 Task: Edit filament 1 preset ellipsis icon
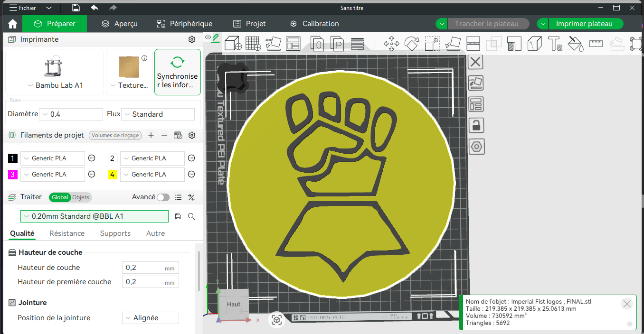click(x=92, y=158)
